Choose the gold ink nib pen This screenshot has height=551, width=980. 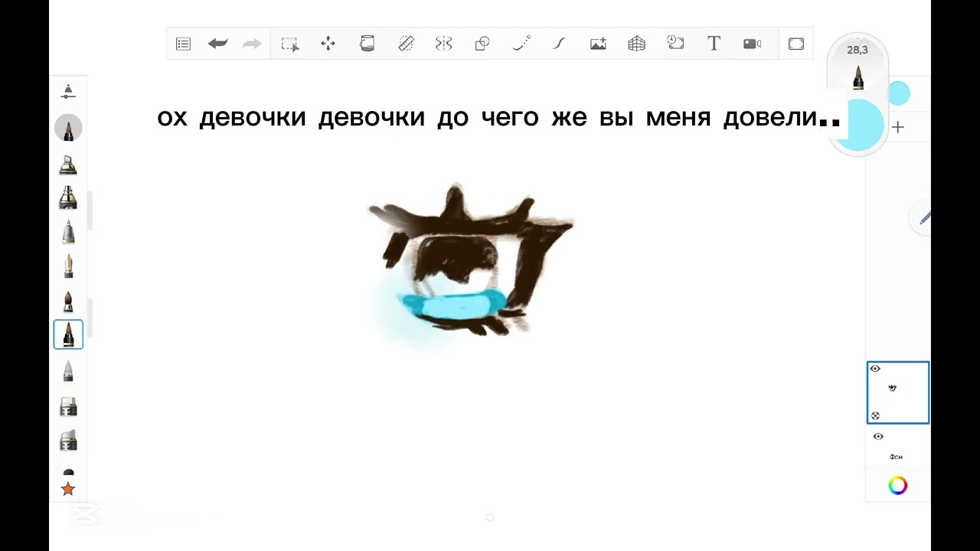click(x=68, y=266)
